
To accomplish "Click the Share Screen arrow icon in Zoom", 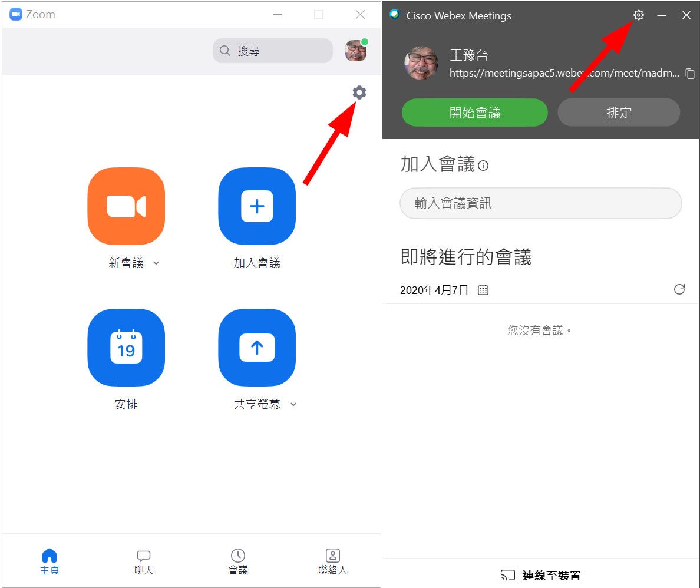I will 257,348.
